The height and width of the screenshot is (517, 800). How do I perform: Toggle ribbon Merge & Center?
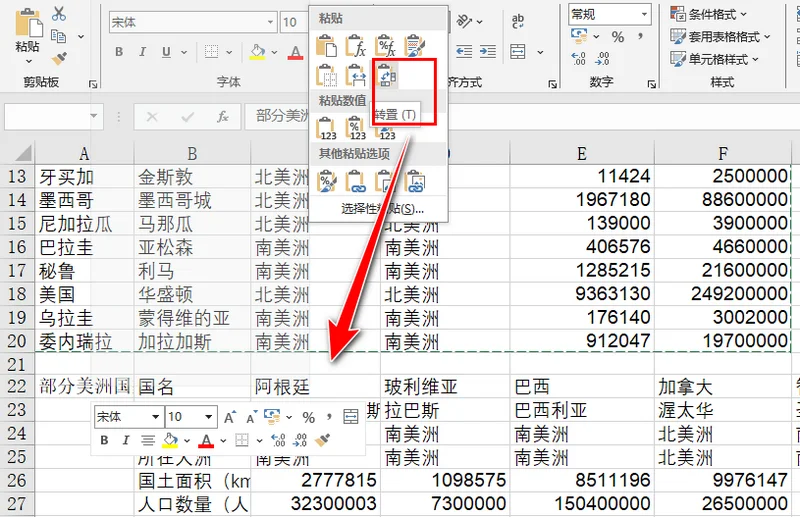pos(517,52)
